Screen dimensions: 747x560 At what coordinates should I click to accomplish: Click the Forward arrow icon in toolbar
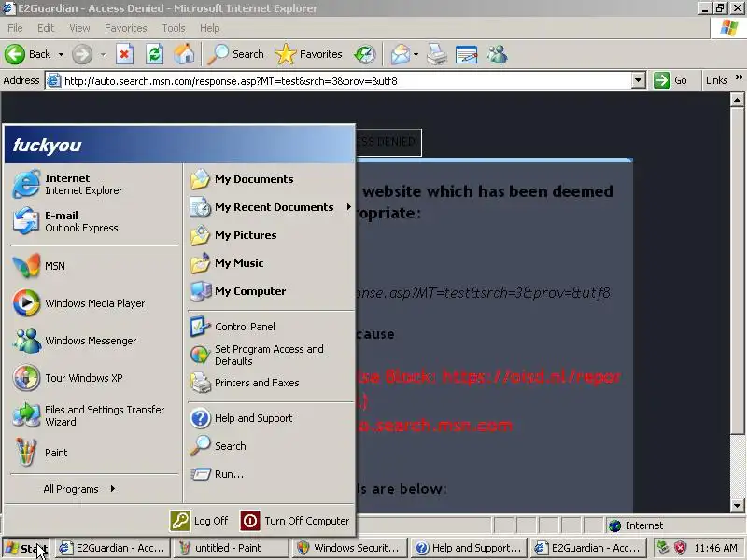coord(82,54)
